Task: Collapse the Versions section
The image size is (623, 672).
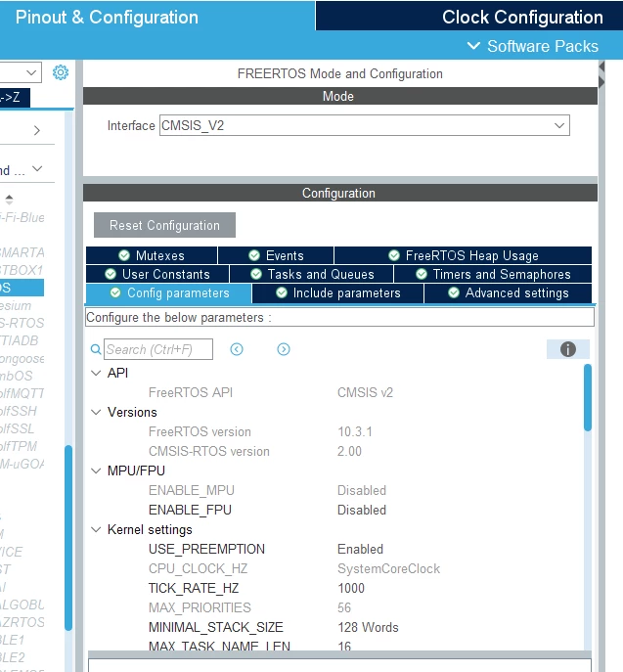Action: 96,412
